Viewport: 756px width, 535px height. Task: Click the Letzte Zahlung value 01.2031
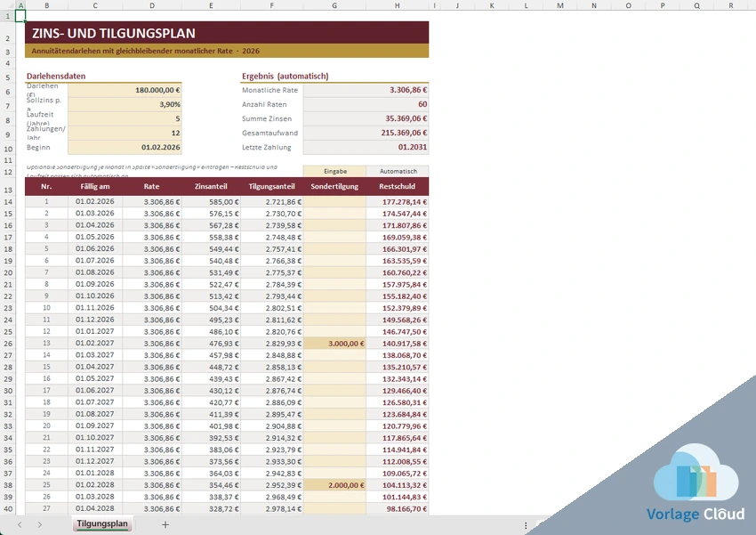coord(366,147)
